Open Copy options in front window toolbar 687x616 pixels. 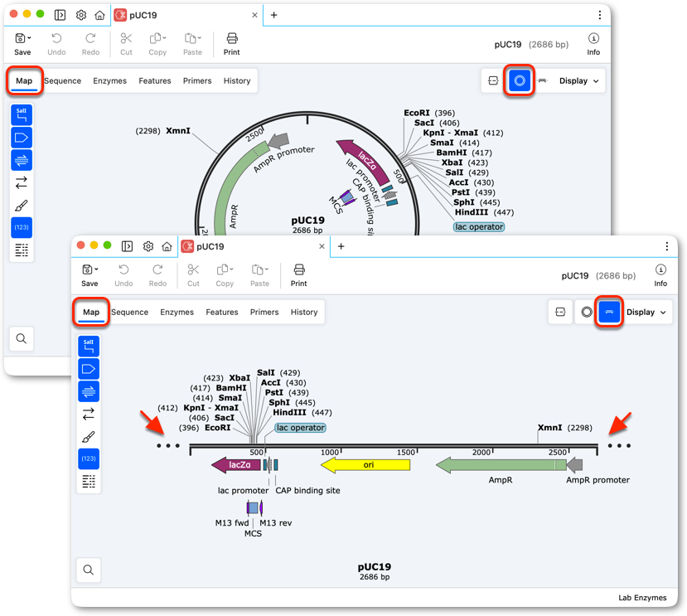click(225, 275)
